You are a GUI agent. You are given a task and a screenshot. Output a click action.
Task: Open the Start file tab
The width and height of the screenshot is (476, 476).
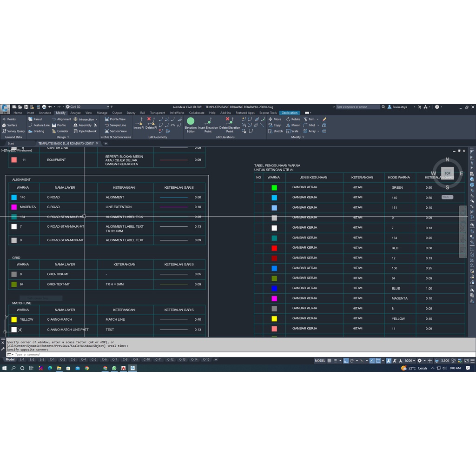[11, 143]
